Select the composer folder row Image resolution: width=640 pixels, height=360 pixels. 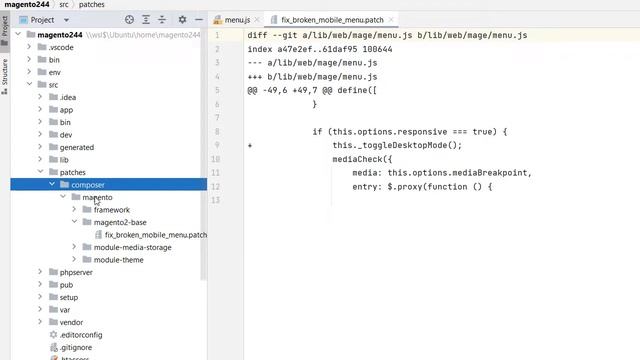click(x=109, y=184)
